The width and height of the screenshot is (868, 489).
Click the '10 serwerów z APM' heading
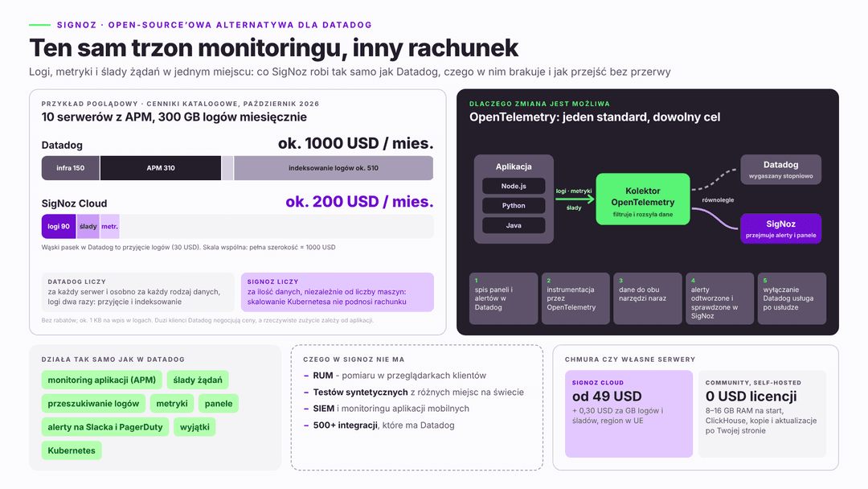pyautogui.click(x=174, y=117)
